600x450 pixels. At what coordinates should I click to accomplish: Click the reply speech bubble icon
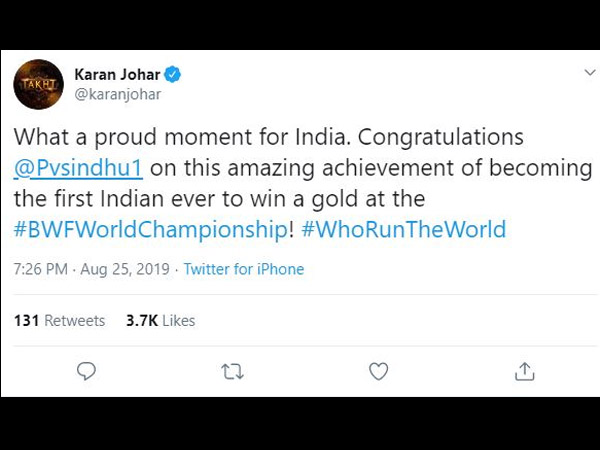(86, 371)
